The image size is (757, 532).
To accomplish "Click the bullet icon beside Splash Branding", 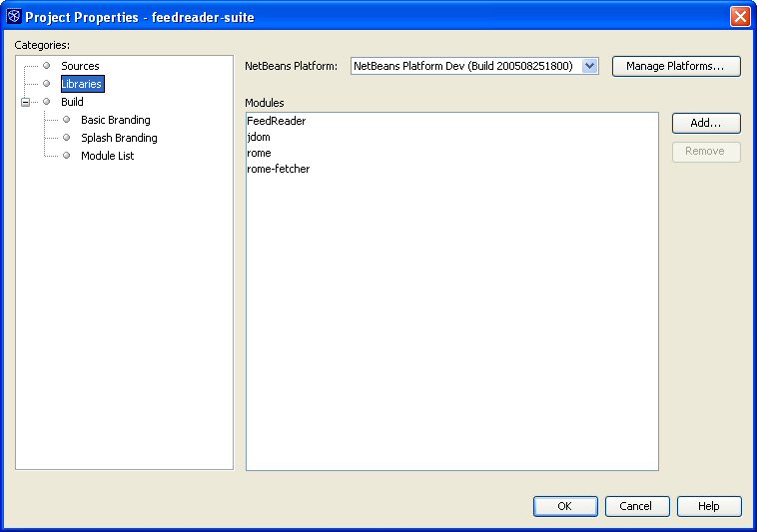I will (67, 138).
